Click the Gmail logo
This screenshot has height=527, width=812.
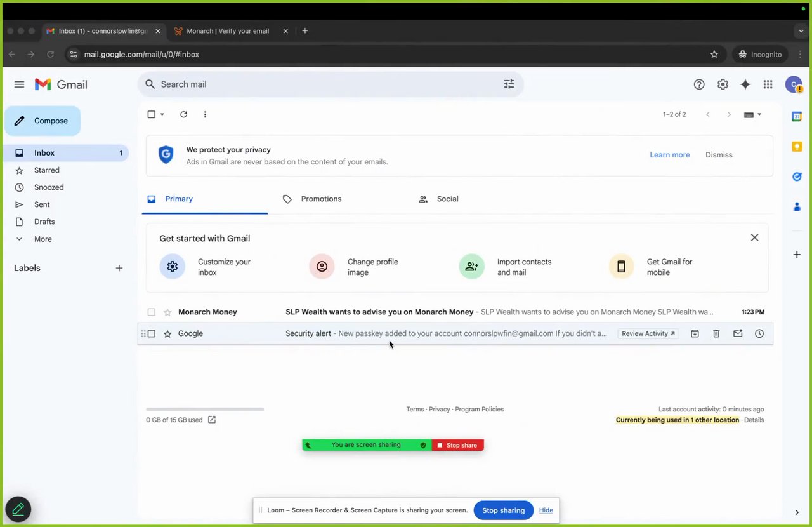[61, 84]
